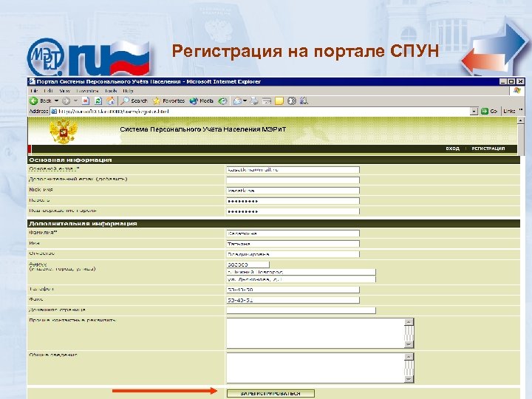Viewport: 532px width, 399px height.
Task: Click the РЕГИСТРАЦИЯ link in the header
Action: (488, 149)
